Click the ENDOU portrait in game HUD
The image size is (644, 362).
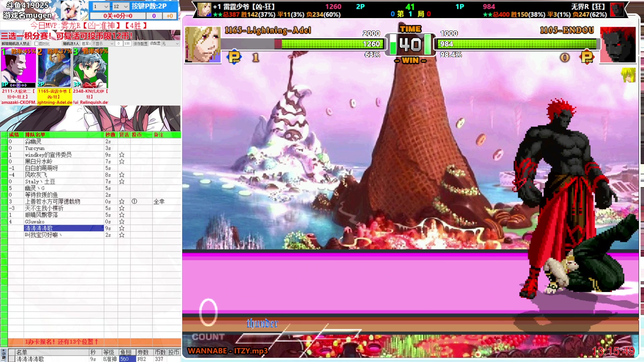tap(618, 45)
